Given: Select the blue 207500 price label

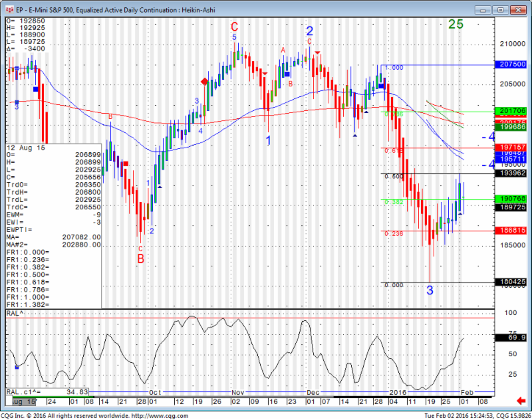Looking at the screenshot, I should pos(511,64).
